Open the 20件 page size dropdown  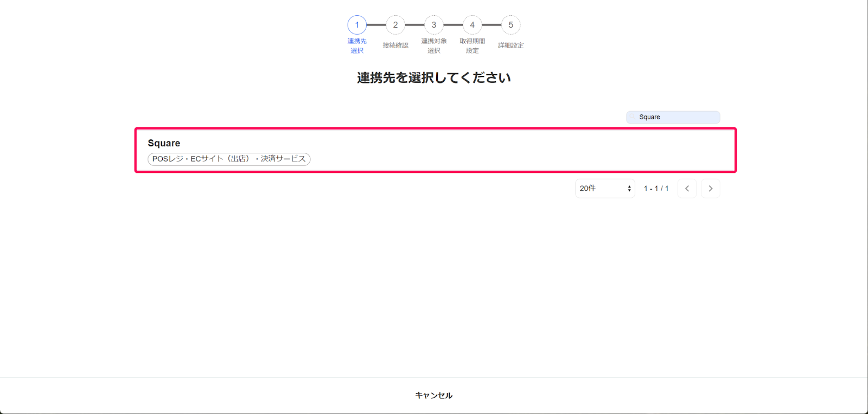coord(605,189)
